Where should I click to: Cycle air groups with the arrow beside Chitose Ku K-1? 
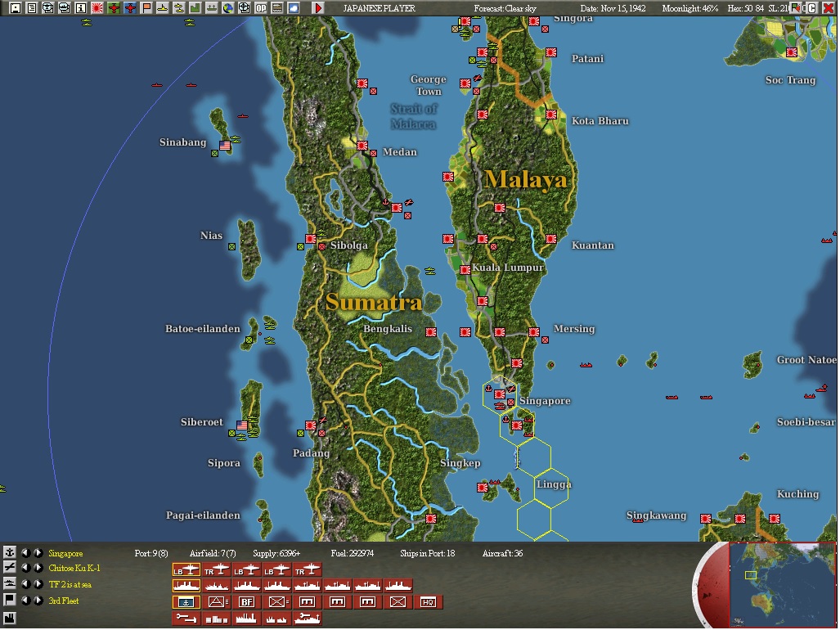click(x=38, y=566)
